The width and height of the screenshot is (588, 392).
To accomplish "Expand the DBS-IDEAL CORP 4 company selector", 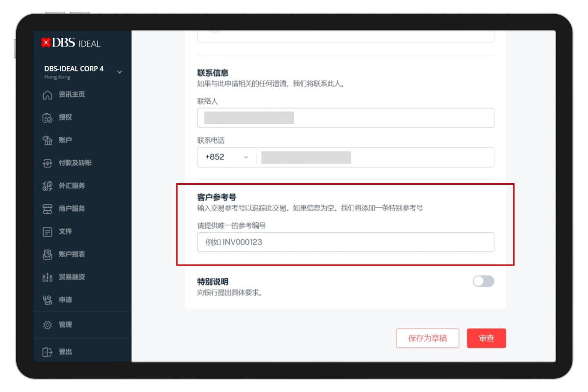I will pos(120,72).
